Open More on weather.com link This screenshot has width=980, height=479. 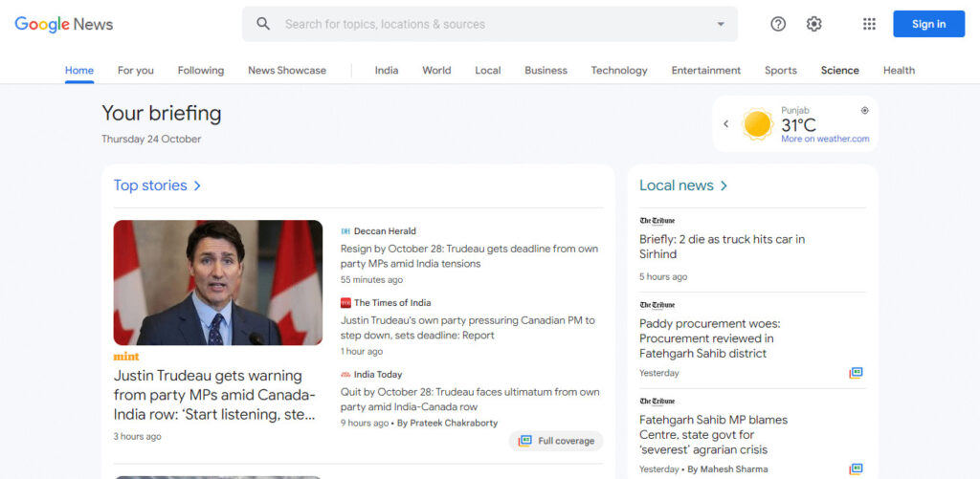click(825, 139)
